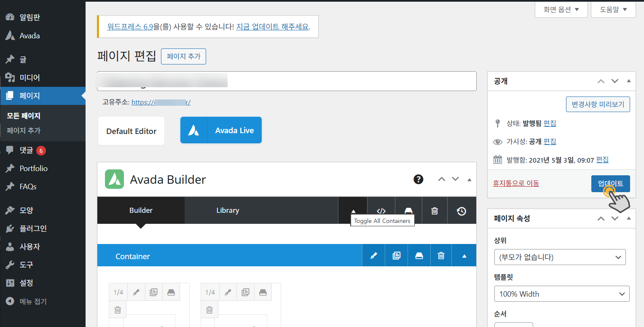Screen dimensions: 644x327
Task: Click the 업데이트 update button
Action: click(610, 184)
